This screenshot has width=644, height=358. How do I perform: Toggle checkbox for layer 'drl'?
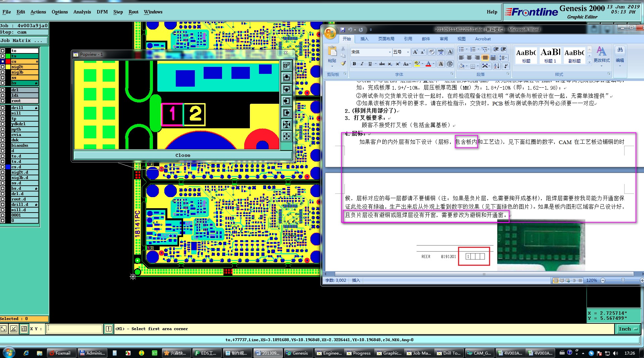tap(3, 90)
